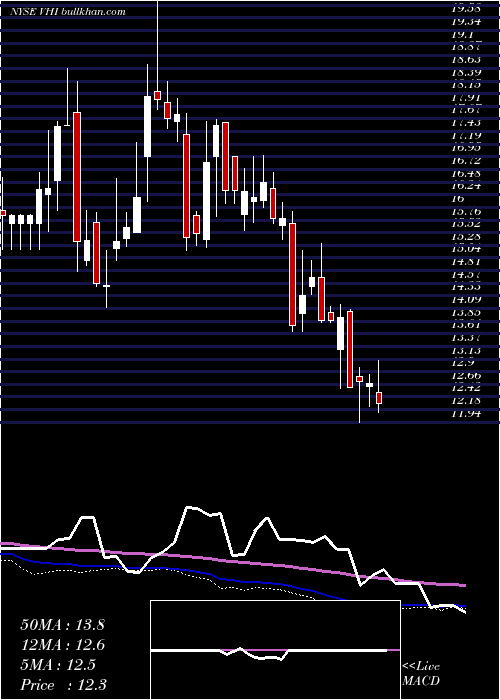Click the 17.91 price axis label
The height and width of the screenshot is (700, 500).
click(x=466, y=97)
